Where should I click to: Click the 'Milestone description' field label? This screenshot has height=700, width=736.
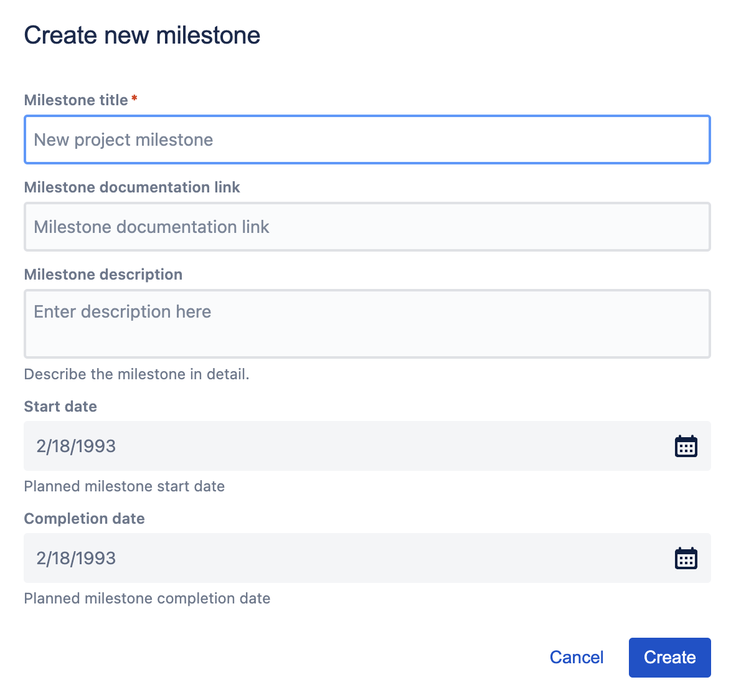(103, 275)
